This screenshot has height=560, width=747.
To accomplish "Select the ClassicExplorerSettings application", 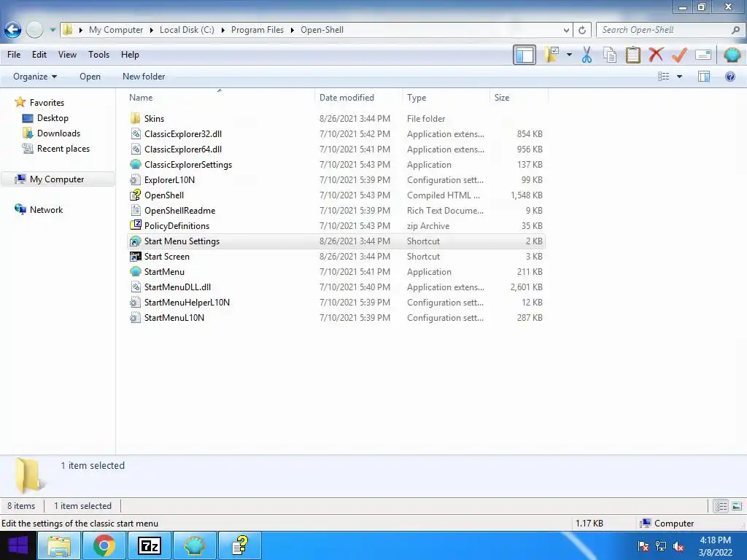I will (x=336, y=165).
